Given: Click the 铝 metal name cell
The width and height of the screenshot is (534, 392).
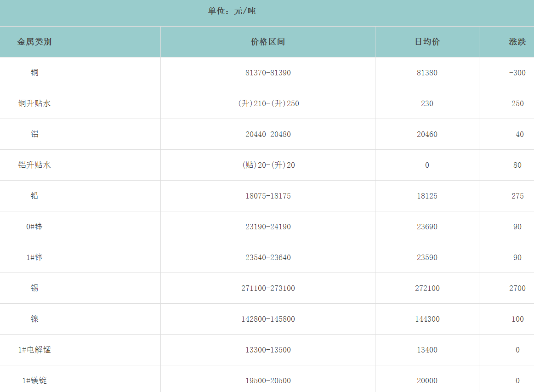Looking at the screenshot, I should click(x=34, y=134).
